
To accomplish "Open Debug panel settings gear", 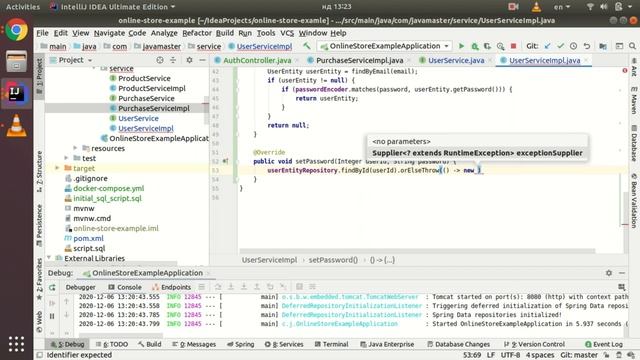I will tap(609, 273).
